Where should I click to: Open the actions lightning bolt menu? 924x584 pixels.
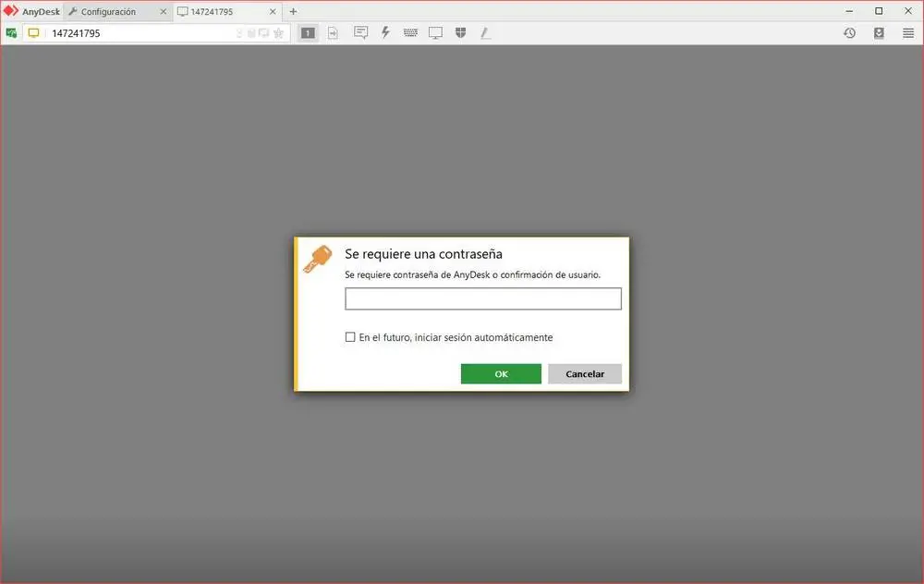tap(385, 32)
